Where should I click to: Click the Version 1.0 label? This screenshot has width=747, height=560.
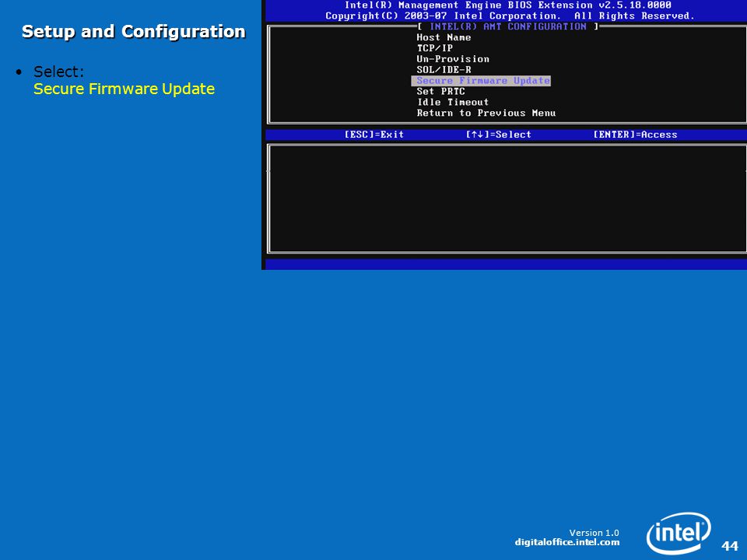[x=594, y=533]
